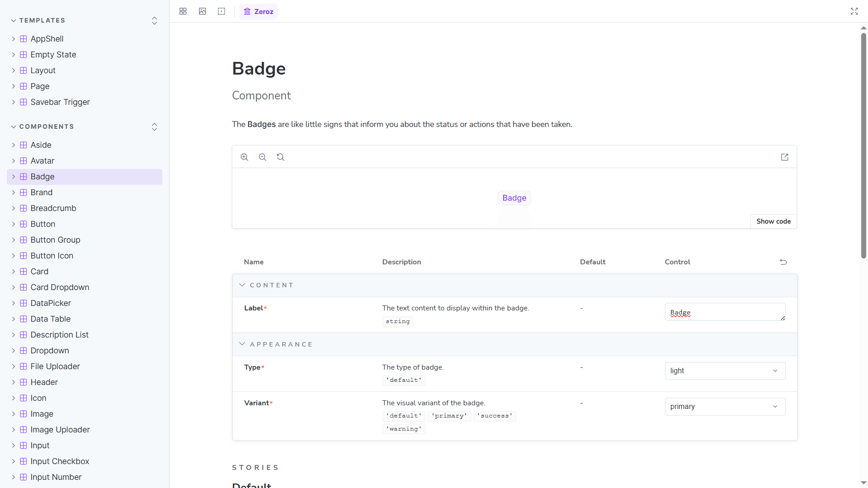Click the Input Number component icon
The width and height of the screenshot is (868, 488).
24,477
